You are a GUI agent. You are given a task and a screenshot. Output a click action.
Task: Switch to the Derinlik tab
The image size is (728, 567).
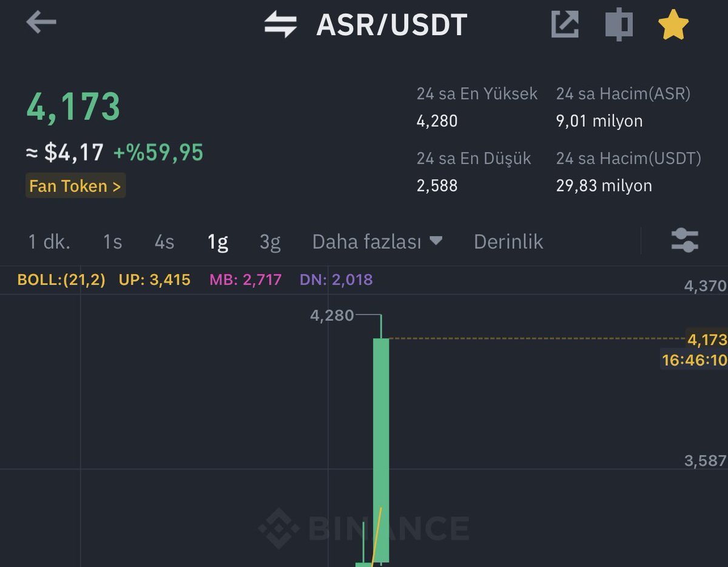508,242
